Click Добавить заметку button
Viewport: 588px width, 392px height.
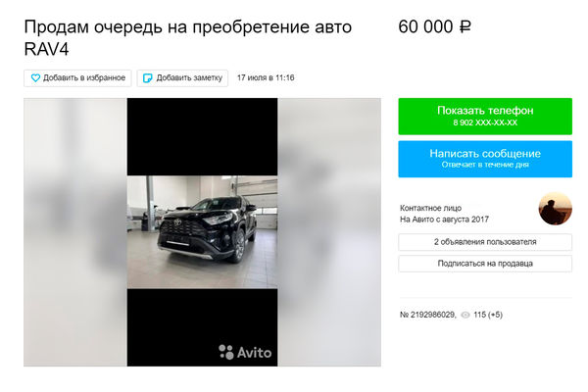click(182, 78)
